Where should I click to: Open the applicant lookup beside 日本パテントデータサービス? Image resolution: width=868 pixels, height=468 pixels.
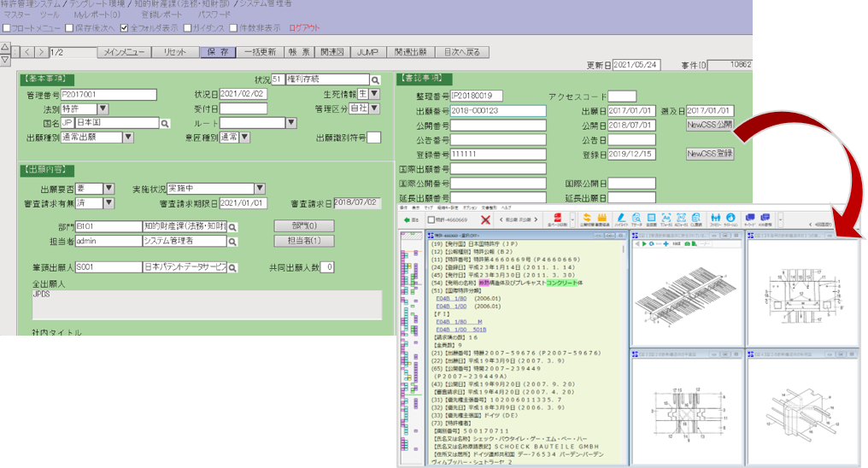pos(232,268)
